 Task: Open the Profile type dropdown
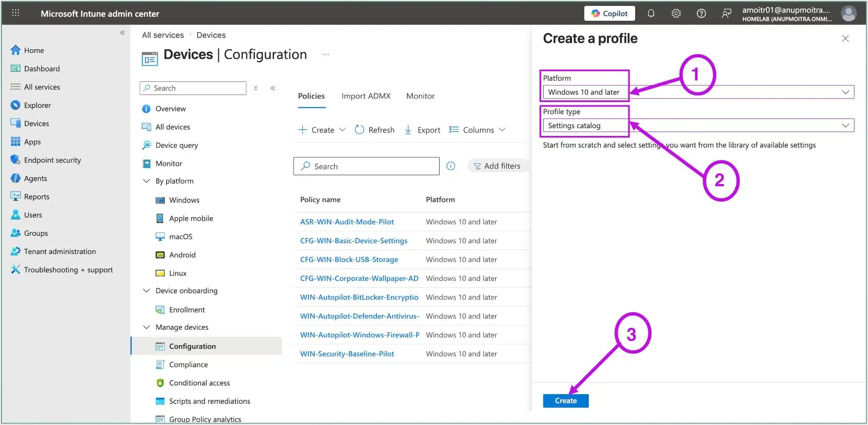pos(698,125)
